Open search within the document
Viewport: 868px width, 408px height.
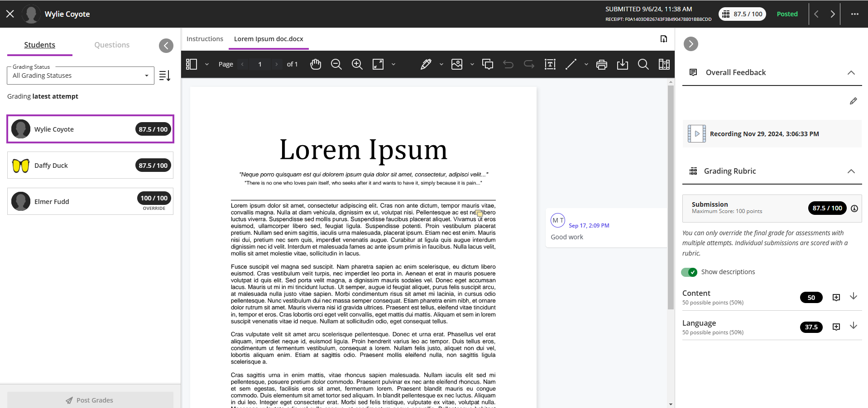click(x=643, y=64)
